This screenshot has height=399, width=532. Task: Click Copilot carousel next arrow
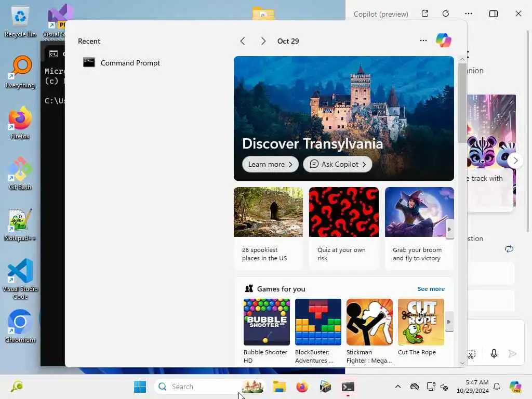(515, 161)
